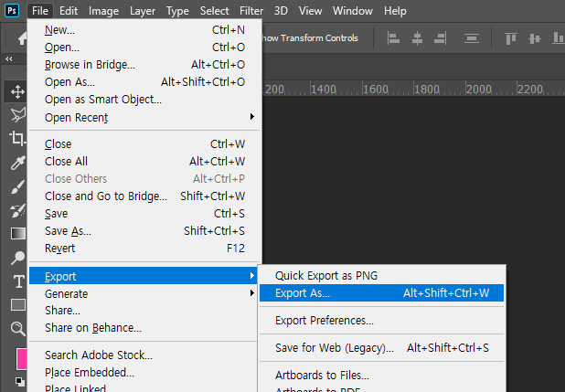Select the Zoom tool
Viewport: 565px width, 392px height.
coord(17,329)
